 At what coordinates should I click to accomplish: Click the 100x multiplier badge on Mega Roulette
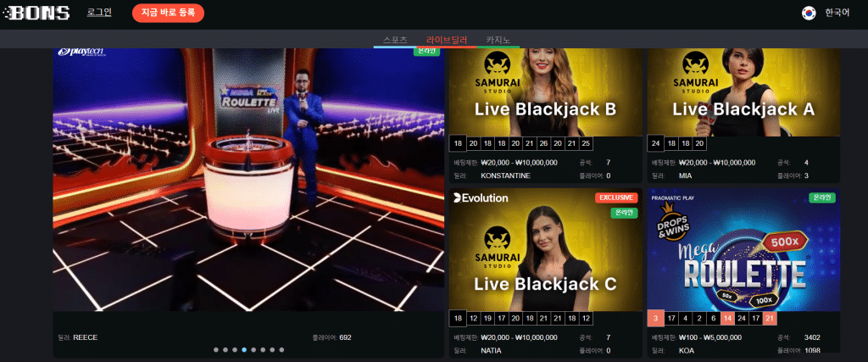tap(765, 299)
